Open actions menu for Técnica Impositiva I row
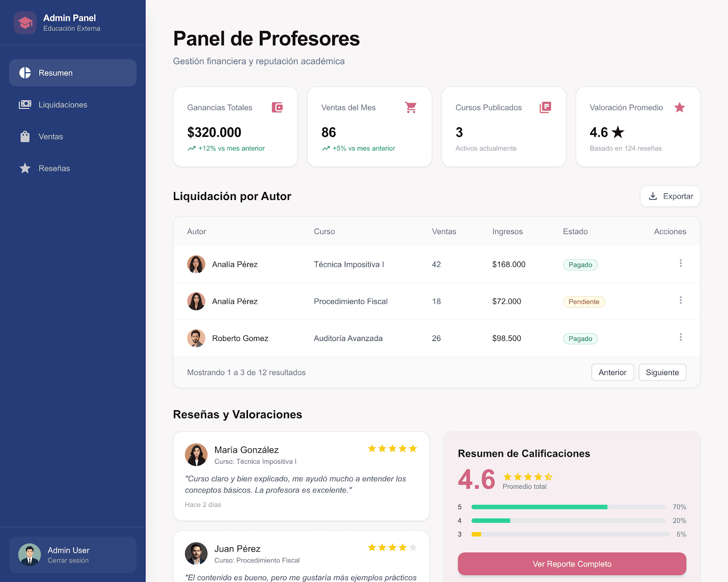The height and width of the screenshot is (582, 728). [x=680, y=263]
